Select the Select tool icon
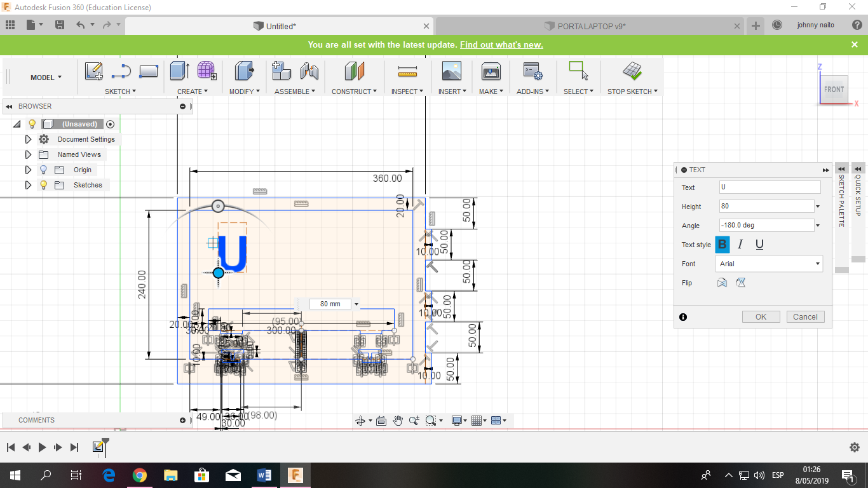 [578, 71]
